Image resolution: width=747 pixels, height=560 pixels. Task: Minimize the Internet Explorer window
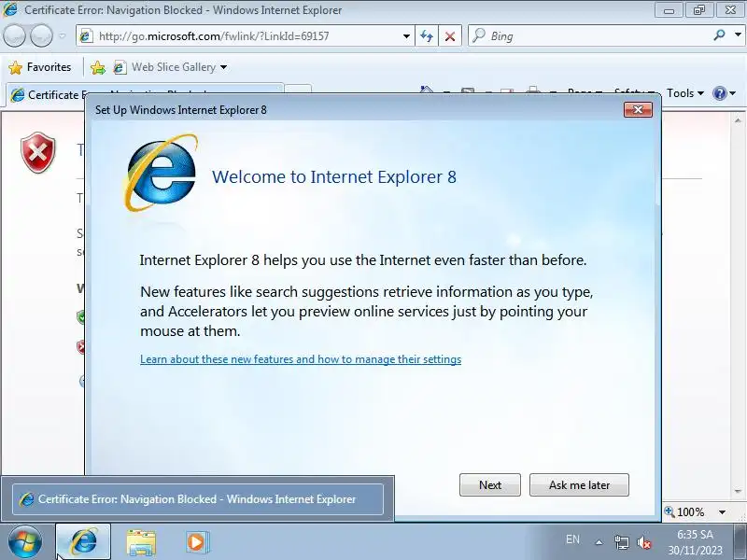(x=669, y=10)
